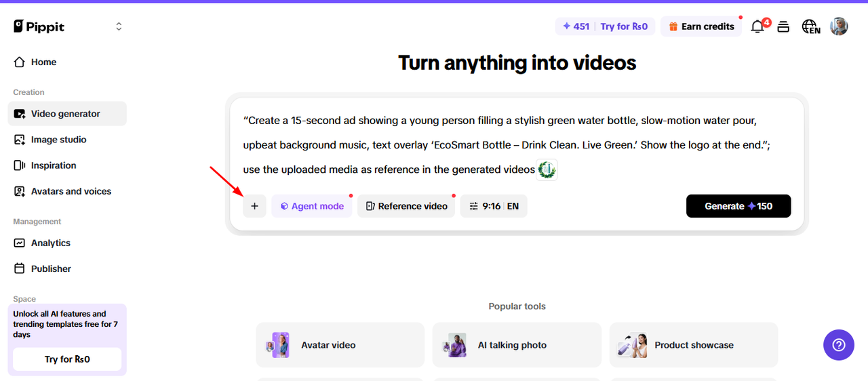Open the user profile avatar
868x381 pixels.
click(x=839, y=26)
